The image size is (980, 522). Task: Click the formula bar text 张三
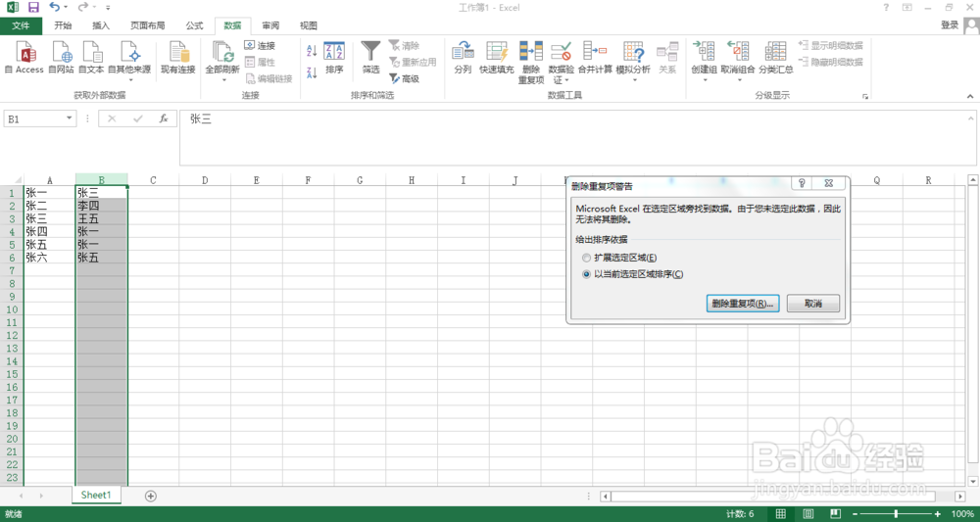click(201, 119)
